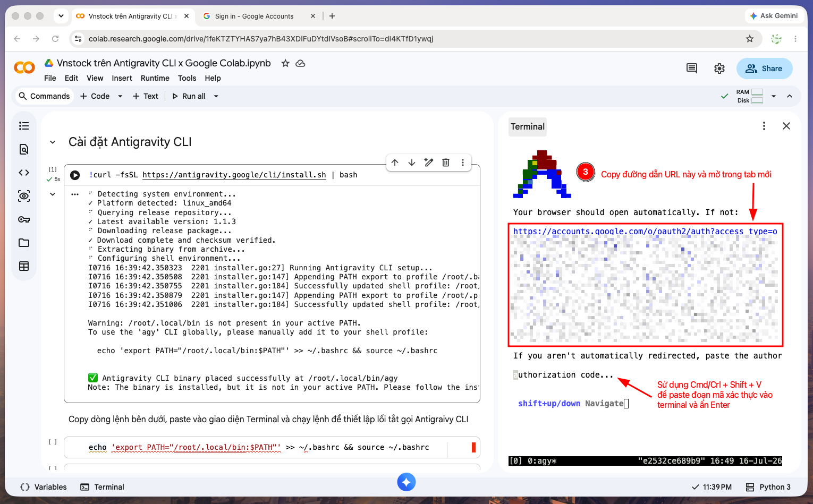Image resolution: width=813 pixels, height=504 pixels.
Task: Add a new Text cell
Action: [x=146, y=96]
